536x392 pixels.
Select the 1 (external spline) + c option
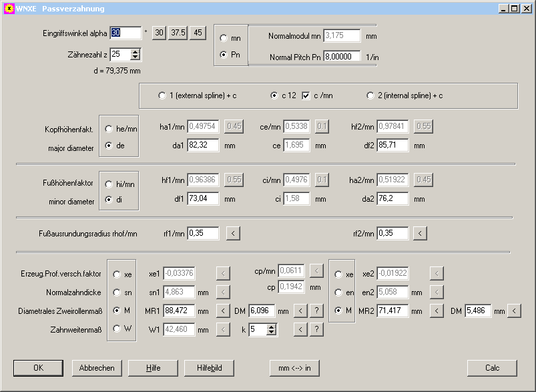pos(162,95)
